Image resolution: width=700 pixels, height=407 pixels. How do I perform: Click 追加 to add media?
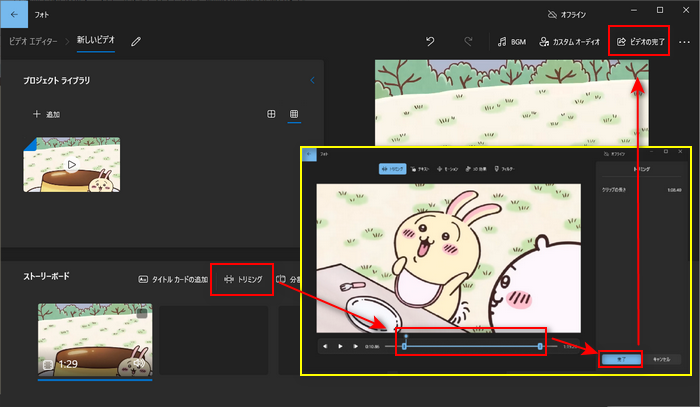coord(47,115)
